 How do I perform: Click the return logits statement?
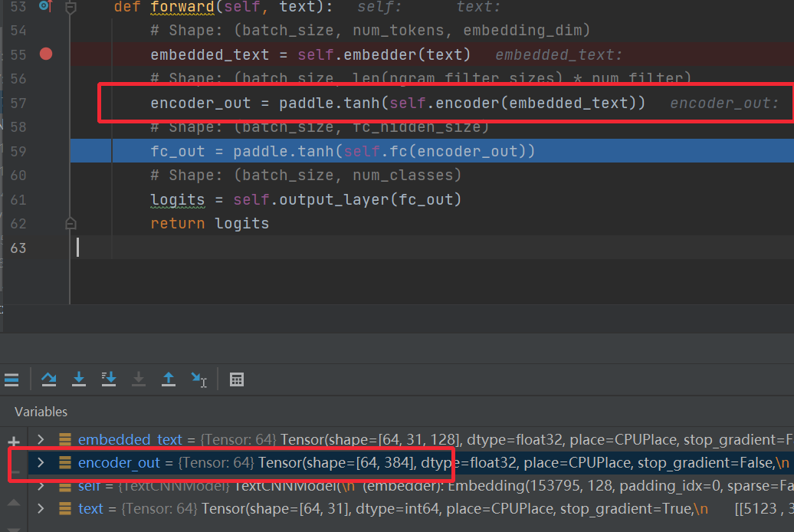click(210, 223)
